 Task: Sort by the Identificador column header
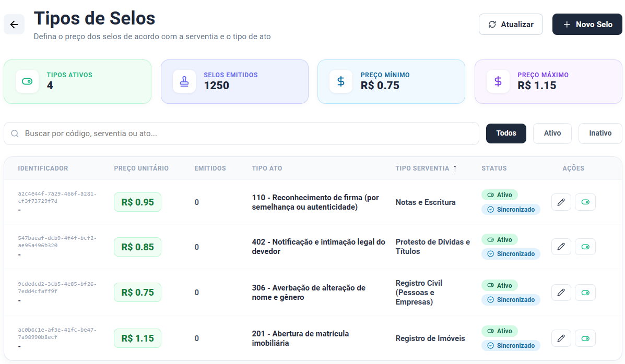[x=43, y=168]
